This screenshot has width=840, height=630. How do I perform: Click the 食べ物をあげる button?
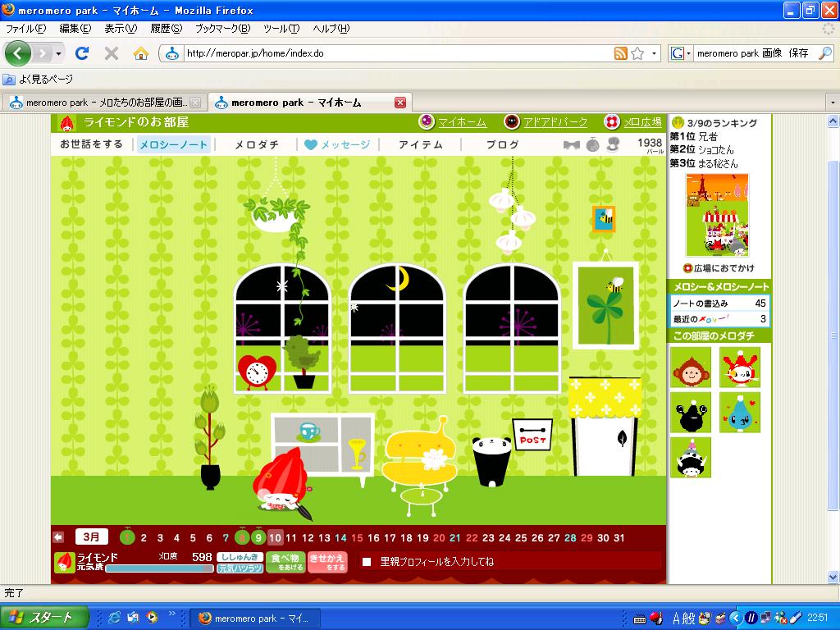point(285,562)
